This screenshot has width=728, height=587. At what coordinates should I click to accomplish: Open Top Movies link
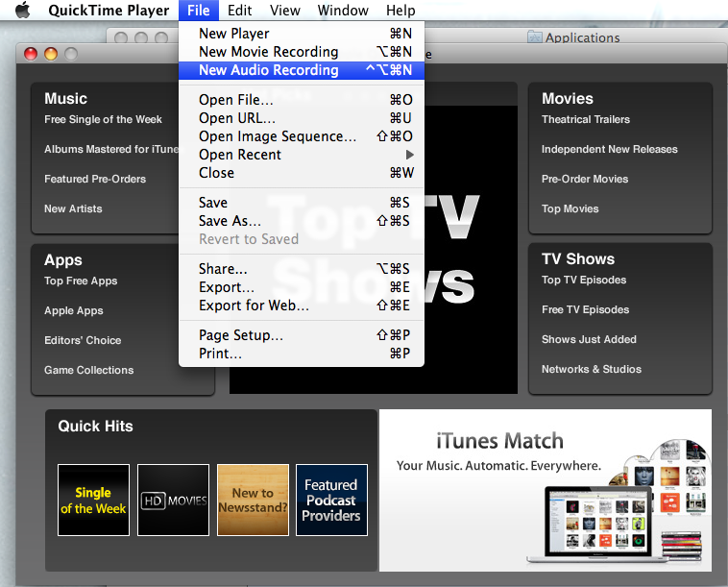[570, 209]
